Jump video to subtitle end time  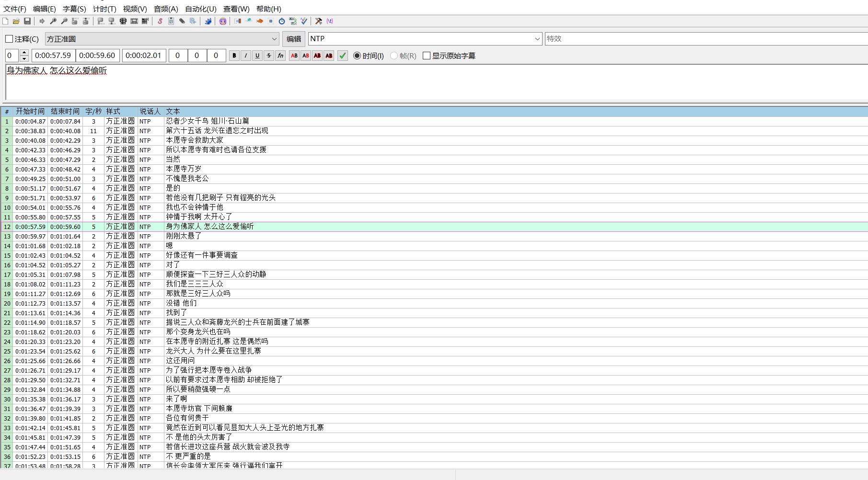coord(86,21)
